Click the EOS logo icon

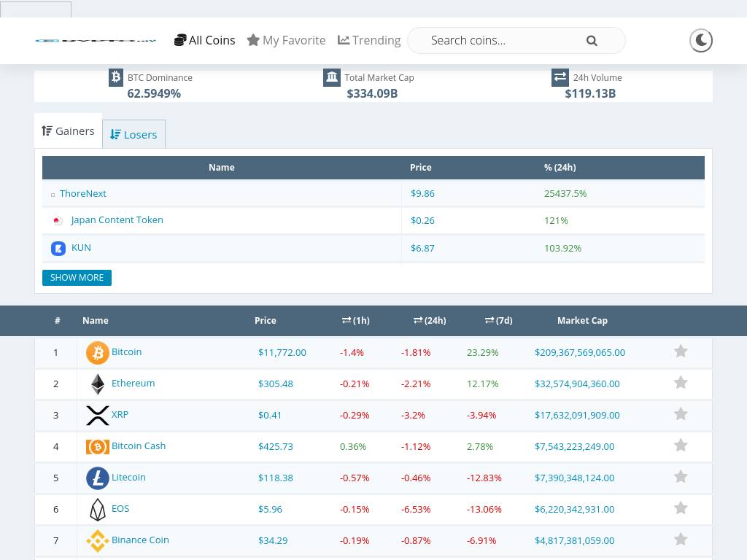tap(97, 510)
